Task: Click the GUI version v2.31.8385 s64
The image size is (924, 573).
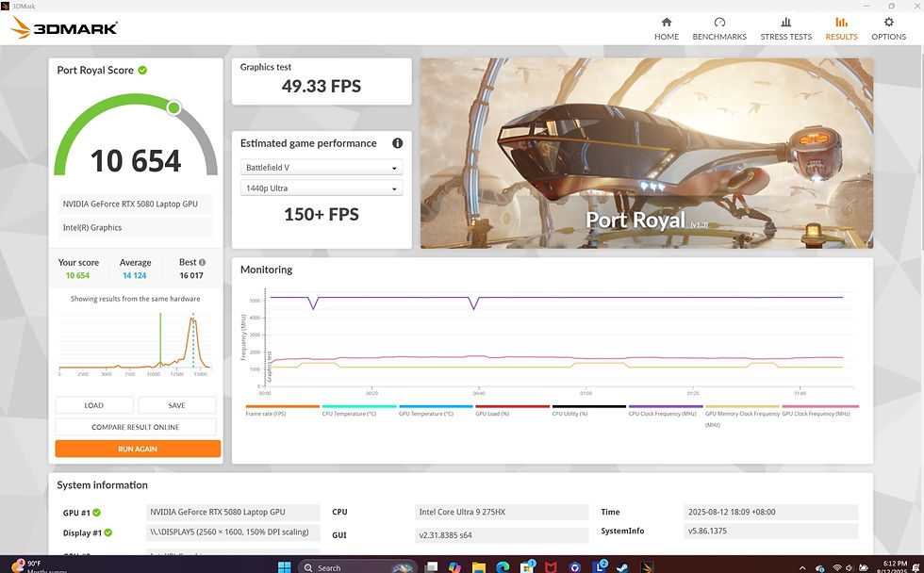Action: coord(502,535)
